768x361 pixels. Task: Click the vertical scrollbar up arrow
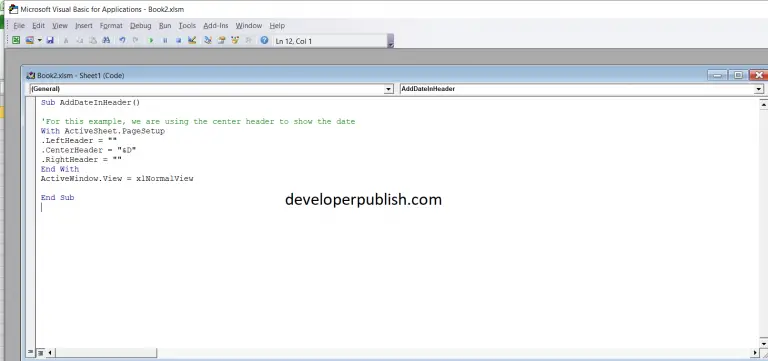[763, 103]
